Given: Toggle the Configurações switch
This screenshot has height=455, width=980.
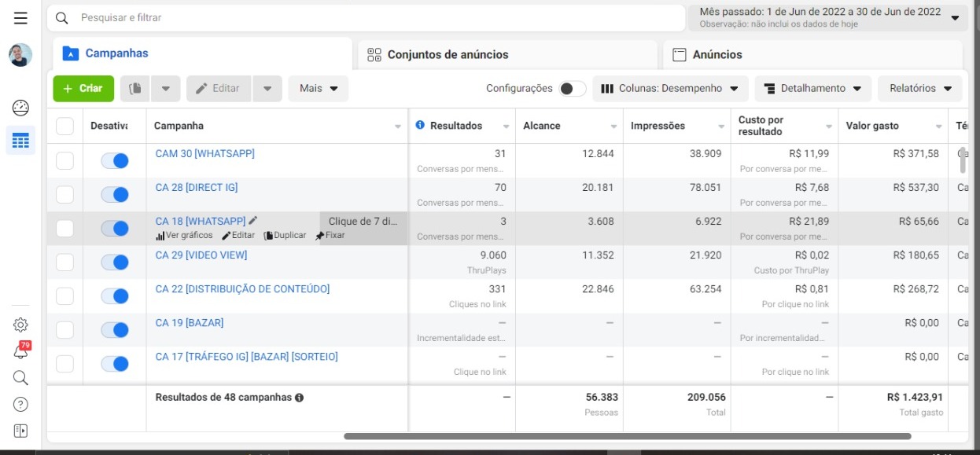Looking at the screenshot, I should click(572, 89).
